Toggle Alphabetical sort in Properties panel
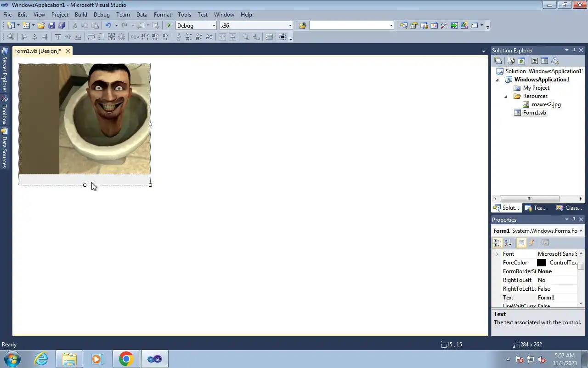 point(508,243)
